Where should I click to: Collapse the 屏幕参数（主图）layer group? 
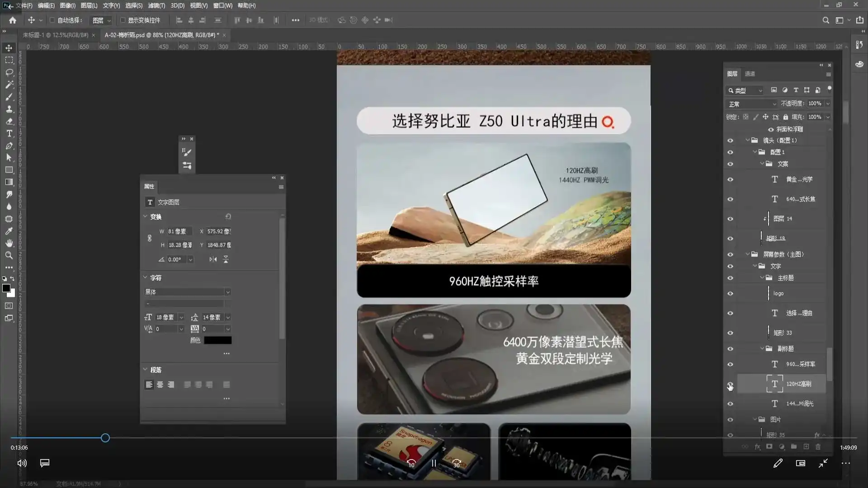(747, 254)
